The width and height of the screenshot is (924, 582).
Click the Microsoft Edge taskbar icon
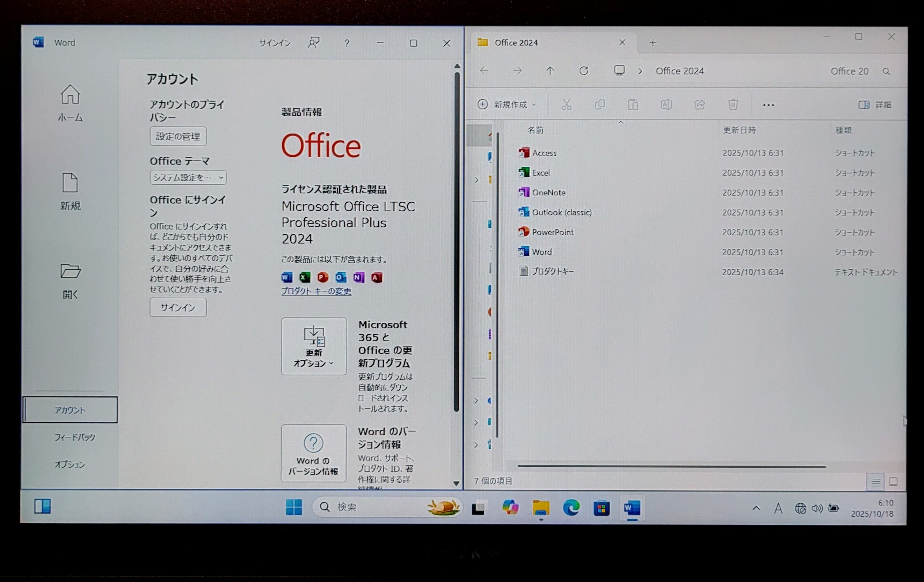[571, 508]
